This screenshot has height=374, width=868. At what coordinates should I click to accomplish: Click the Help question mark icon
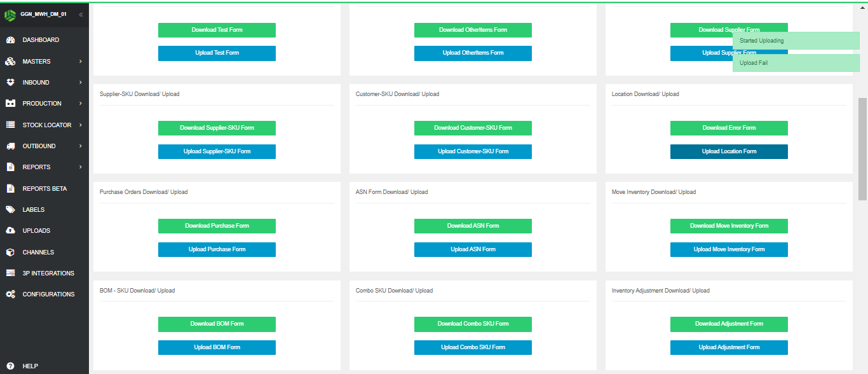[10, 366]
